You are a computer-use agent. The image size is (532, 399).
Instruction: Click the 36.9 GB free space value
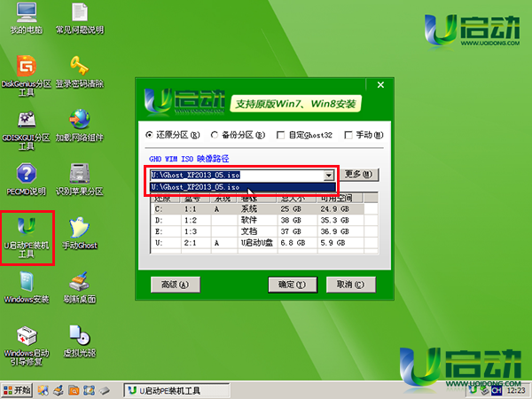[334, 231]
